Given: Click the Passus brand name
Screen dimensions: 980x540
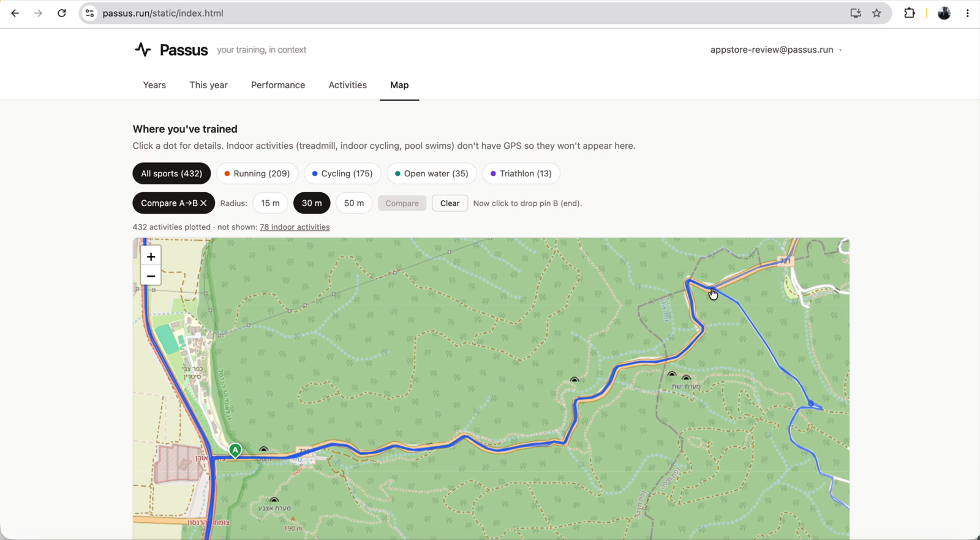Looking at the screenshot, I should click(184, 50).
